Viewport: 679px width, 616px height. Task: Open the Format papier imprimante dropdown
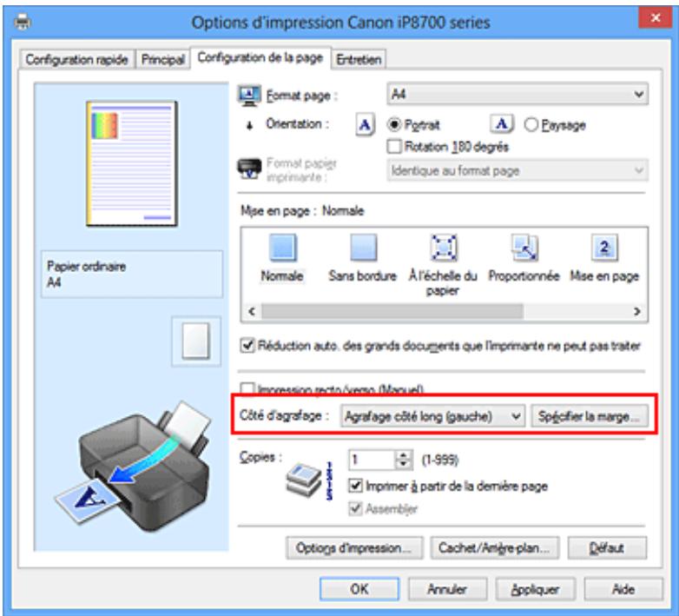pyautogui.click(x=517, y=170)
